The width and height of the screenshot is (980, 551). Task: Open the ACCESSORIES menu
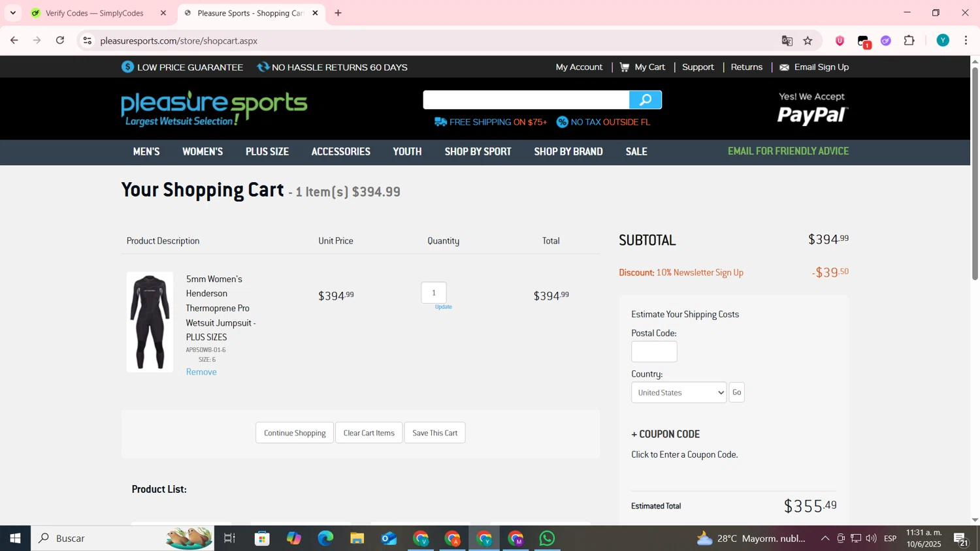pos(341,151)
